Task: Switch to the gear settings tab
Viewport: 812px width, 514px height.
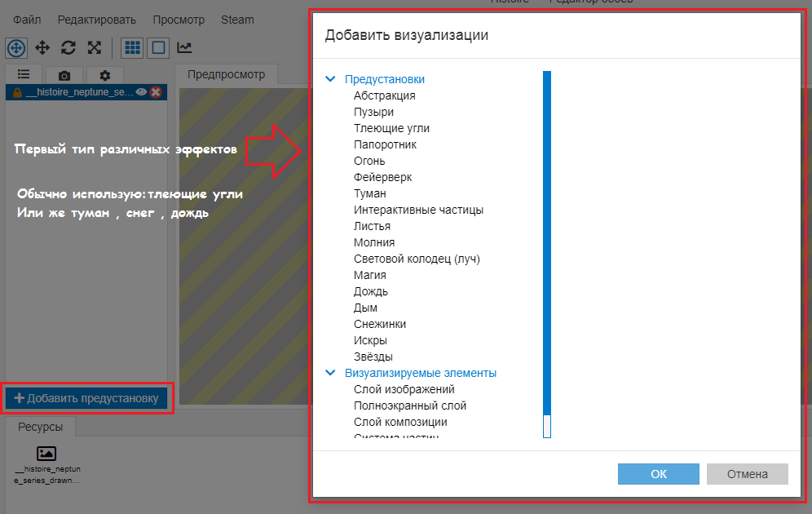Action: point(105,76)
